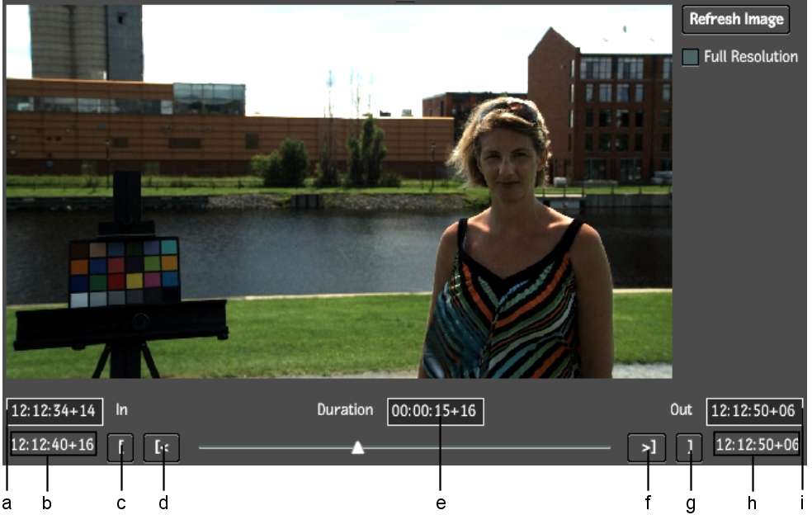Image resolution: width=812 pixels, height=515 pixels.
Task: Click the Duration label text
Action: (345, 410)
